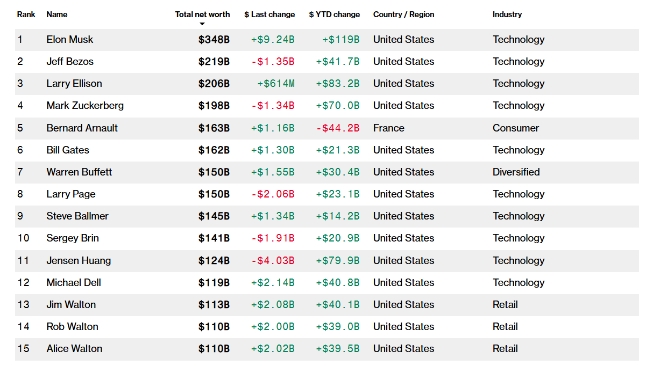Click the Rank column header

pos(26,14)
